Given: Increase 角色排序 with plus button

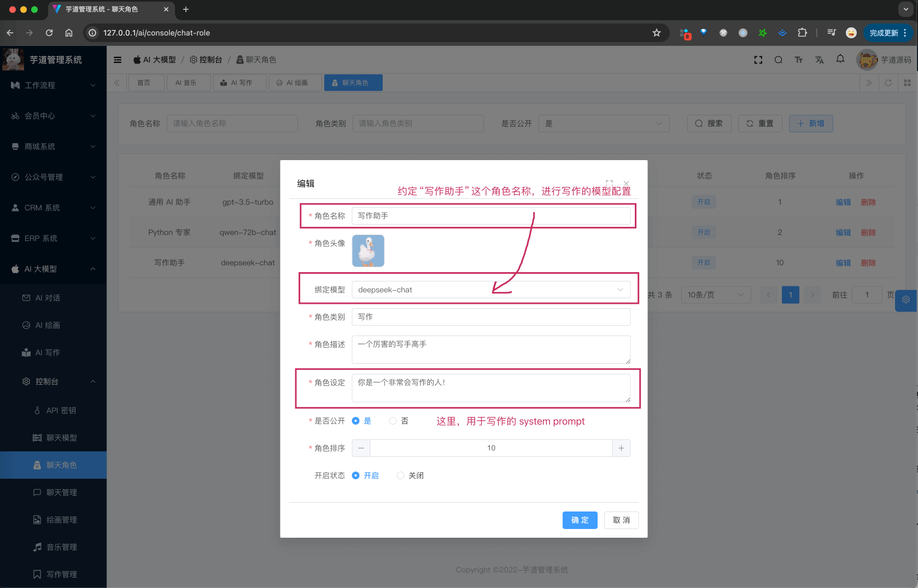Looking at the screenshot, I should [621, 448].
